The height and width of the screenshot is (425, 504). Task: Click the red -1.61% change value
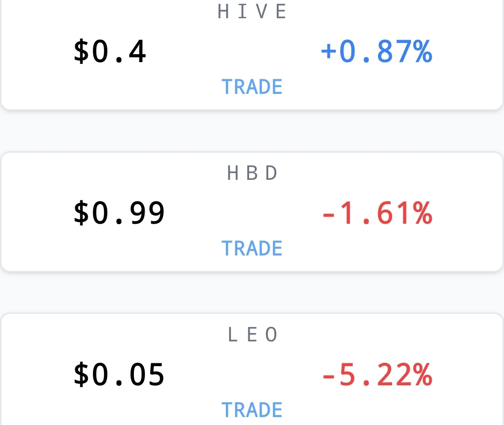378,212
